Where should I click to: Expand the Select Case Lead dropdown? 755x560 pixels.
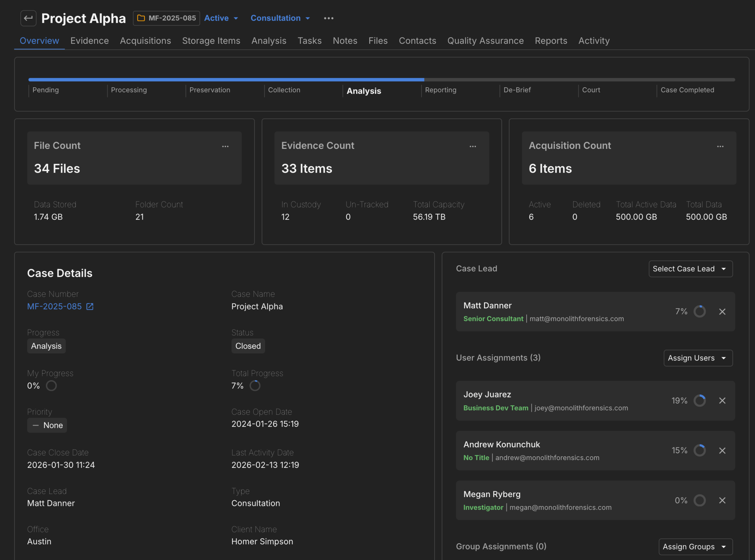(x=690, y=269)
